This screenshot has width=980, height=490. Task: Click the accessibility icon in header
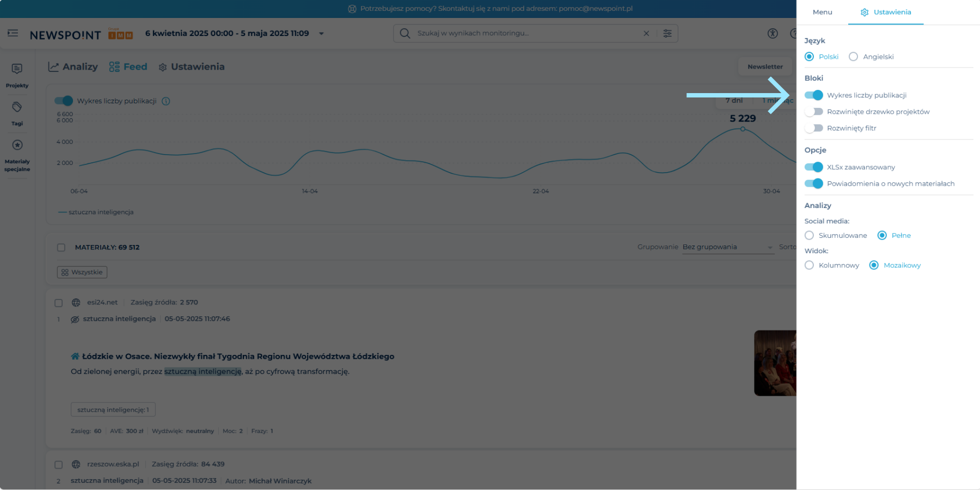[773, 33]
